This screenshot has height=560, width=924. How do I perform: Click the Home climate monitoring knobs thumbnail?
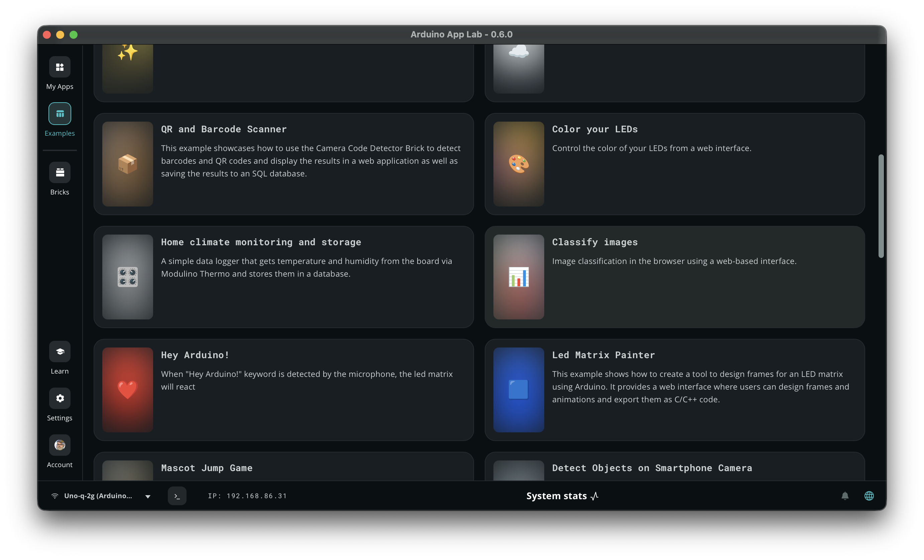pos(127,277)
